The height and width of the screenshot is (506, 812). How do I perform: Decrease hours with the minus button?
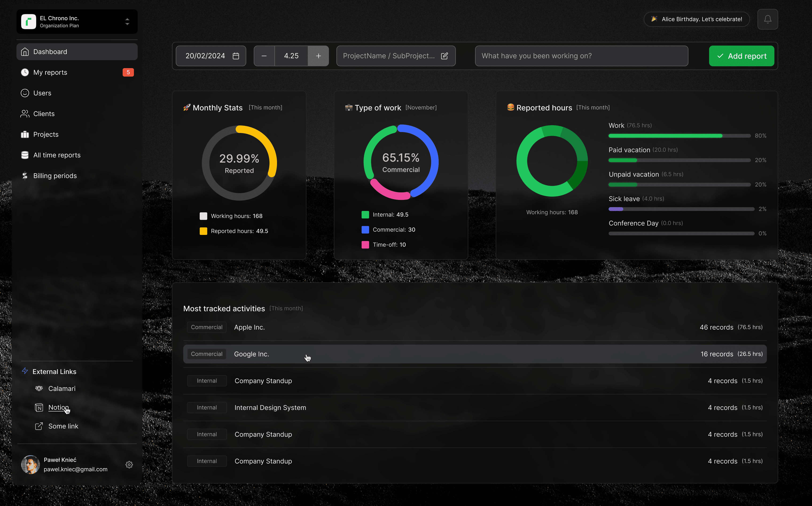click(x=264, y=56)
